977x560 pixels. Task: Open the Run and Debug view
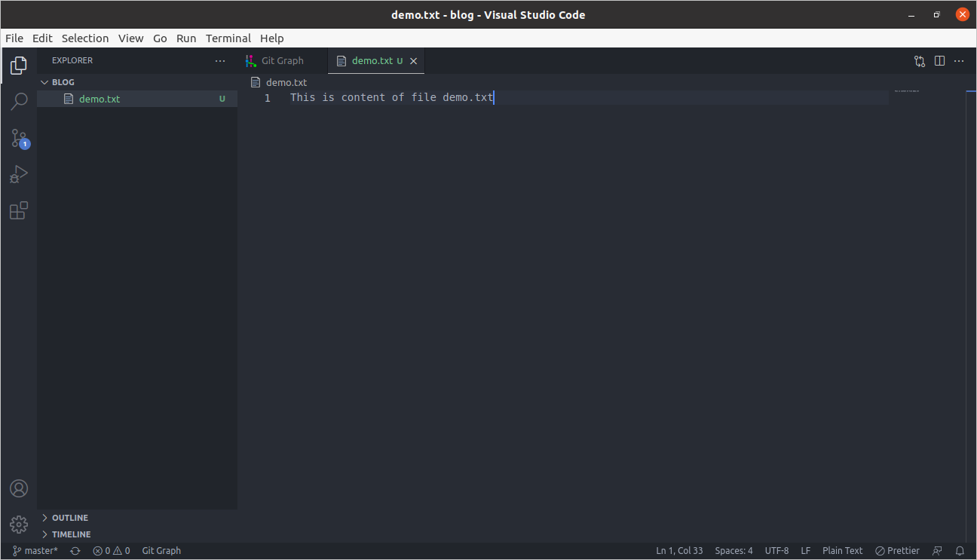click(x=19, y=174)
